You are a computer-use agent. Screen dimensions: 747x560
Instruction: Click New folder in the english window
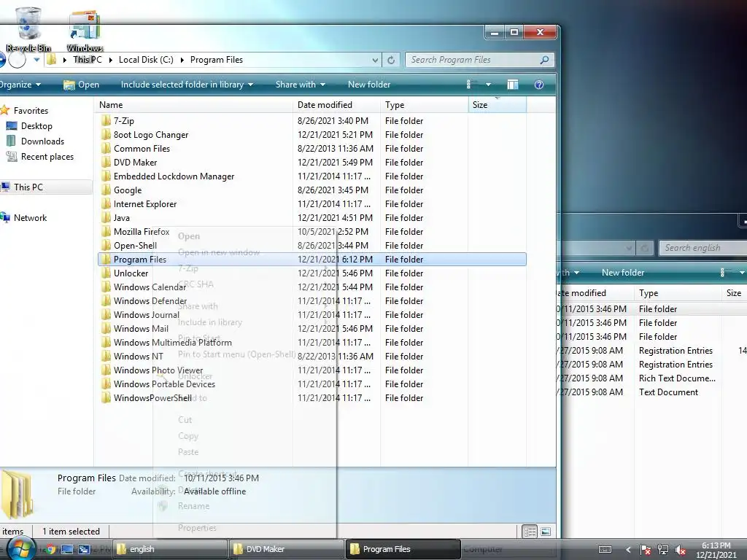pyautogui.click(x=623, y=273)
